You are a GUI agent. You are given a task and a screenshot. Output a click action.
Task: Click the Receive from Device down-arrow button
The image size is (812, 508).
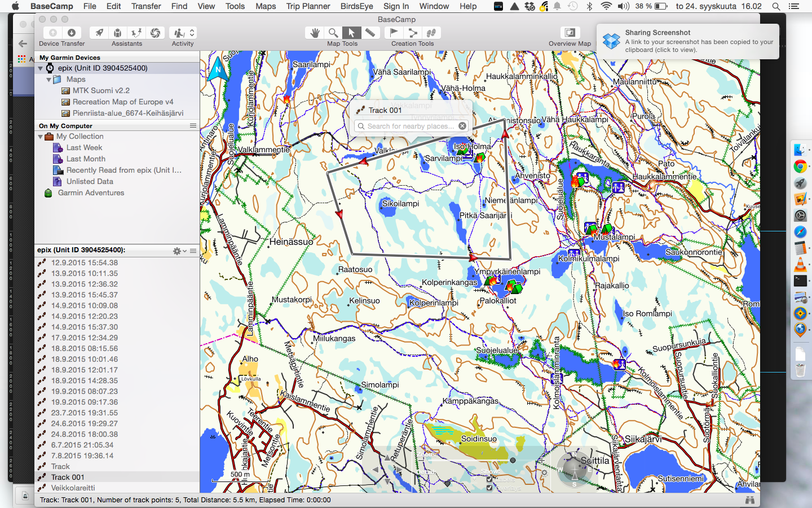coord(72,33)
